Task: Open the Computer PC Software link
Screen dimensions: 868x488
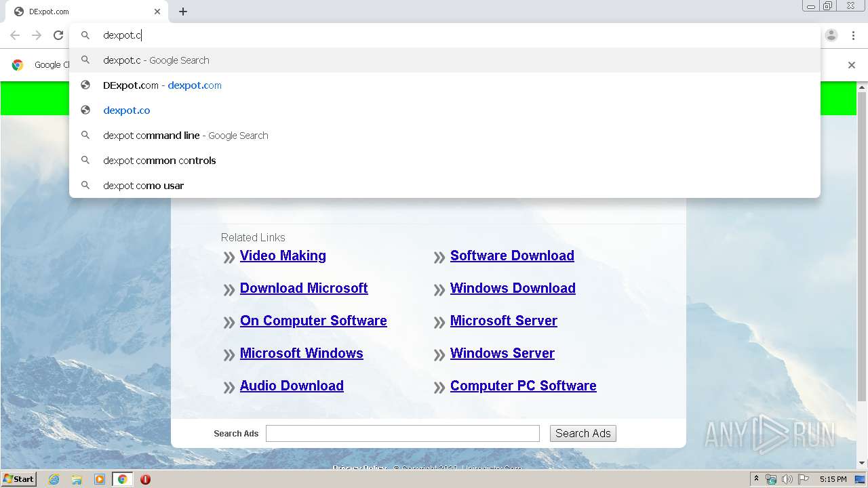Action: pyautogui.click(x=524, y=386)
